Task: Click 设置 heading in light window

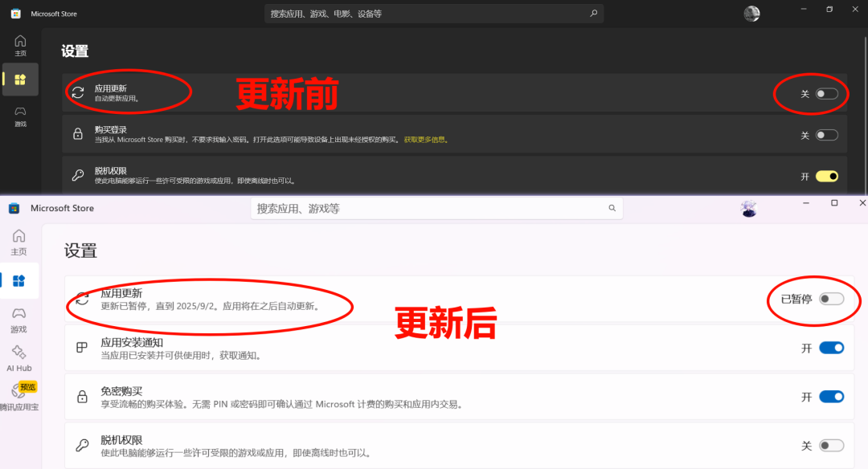Action: click(x=80, y=251)
